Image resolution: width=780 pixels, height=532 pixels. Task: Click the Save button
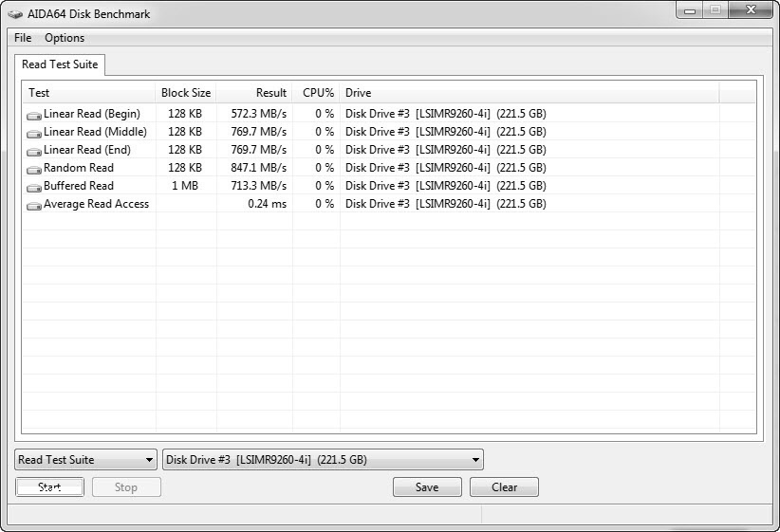point(427,487)
